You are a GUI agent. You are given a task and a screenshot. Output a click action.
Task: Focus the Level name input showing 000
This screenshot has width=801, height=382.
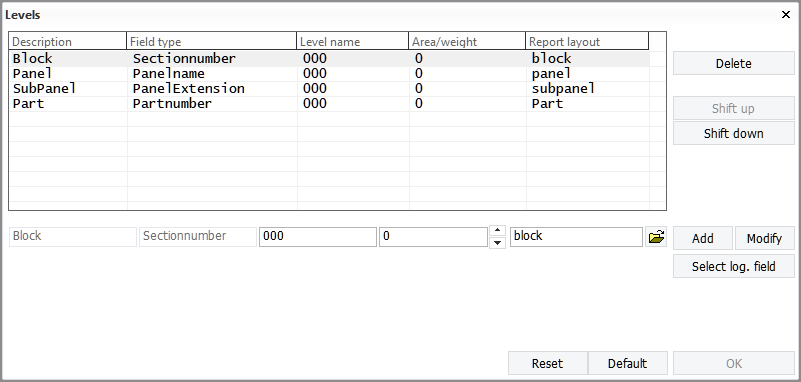click(318, 237)
